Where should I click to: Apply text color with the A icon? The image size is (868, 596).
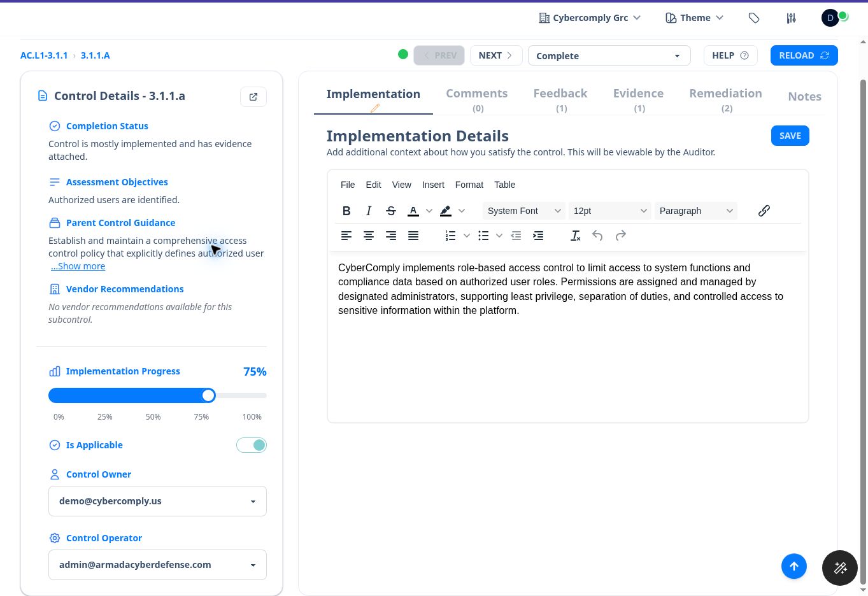(x=413, y=211)
